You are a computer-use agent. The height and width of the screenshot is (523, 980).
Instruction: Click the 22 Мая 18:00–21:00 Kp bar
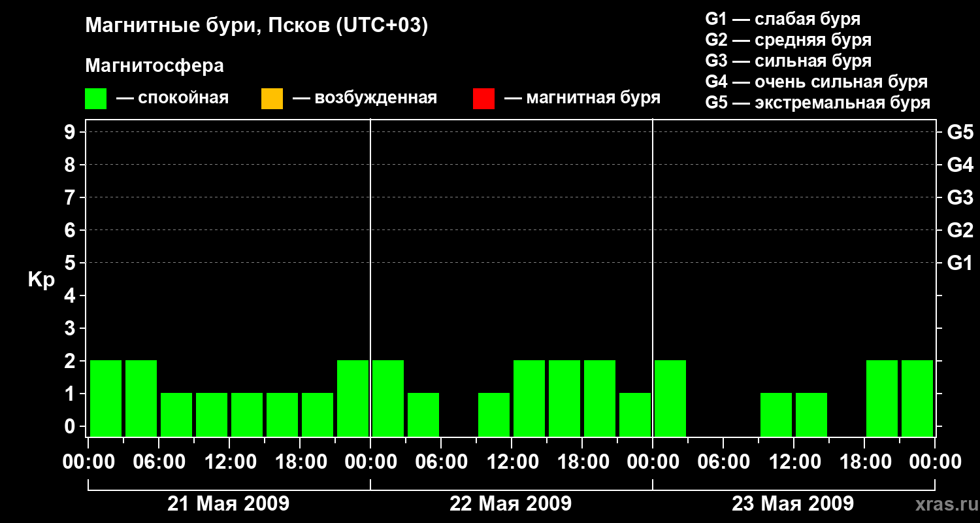click(600, 398)
